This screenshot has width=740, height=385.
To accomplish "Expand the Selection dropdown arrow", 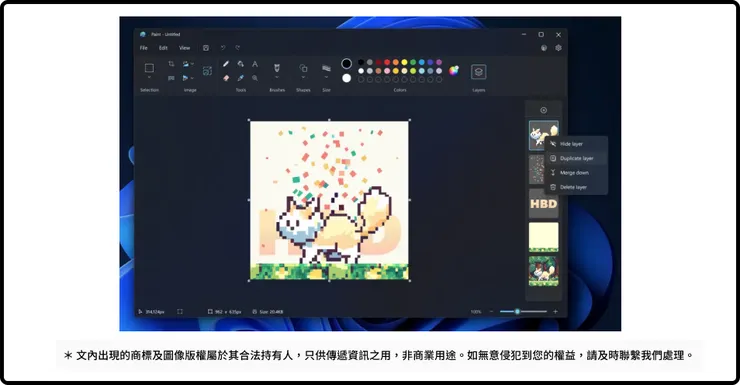I will (149, 77).
